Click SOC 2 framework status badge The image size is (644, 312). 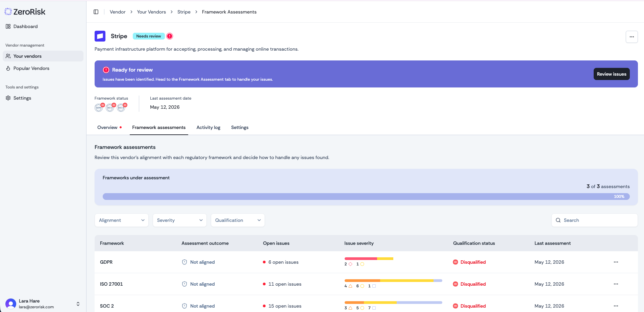point(121,107)
